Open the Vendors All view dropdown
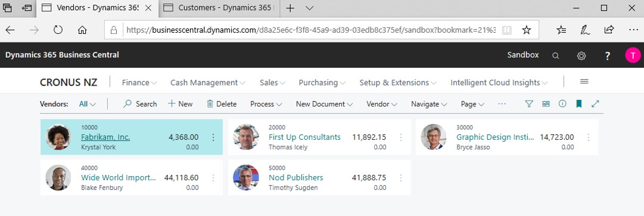This screenshot has height=216, width=644. [87, 104]
